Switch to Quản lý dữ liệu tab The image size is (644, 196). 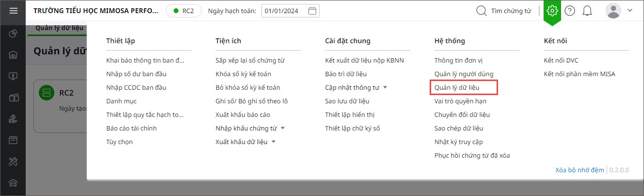[59, 28]
